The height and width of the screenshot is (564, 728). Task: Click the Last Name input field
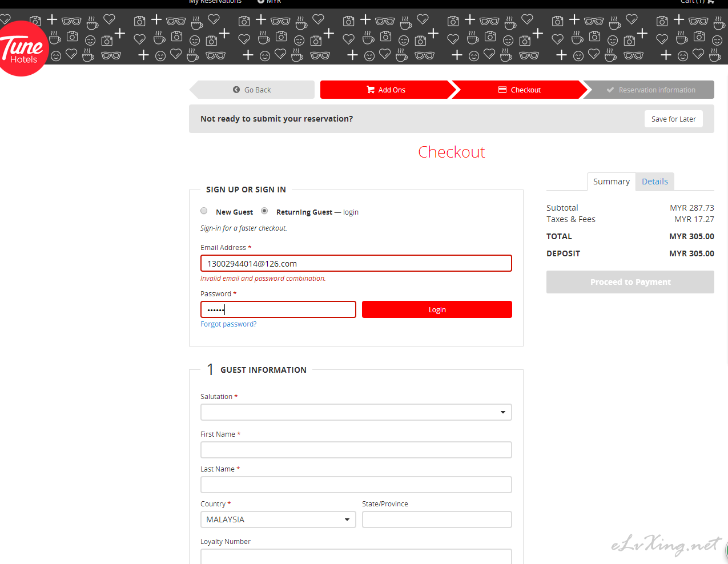coord(356,485)
